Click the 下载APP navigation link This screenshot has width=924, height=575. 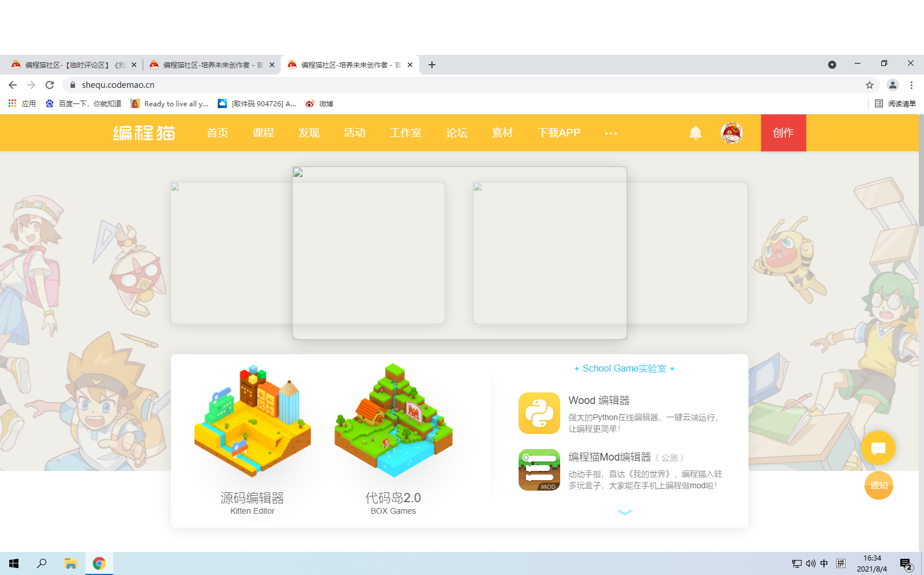click(559, 133)
